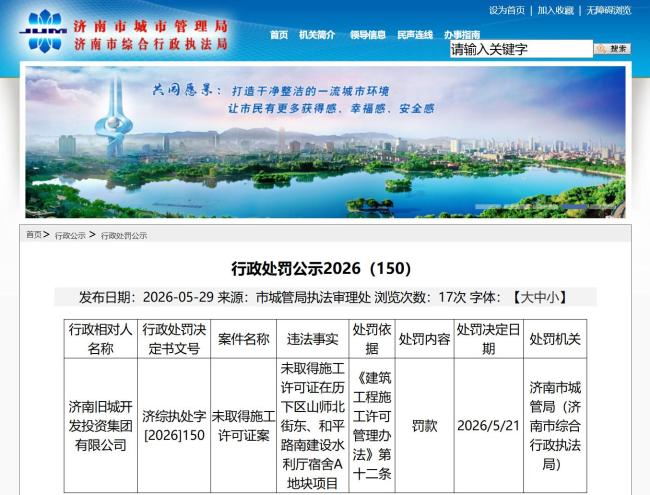Select the publish date 2026-05-29
The height and width of the screenshot is (495, 650).
coord(178,297)
